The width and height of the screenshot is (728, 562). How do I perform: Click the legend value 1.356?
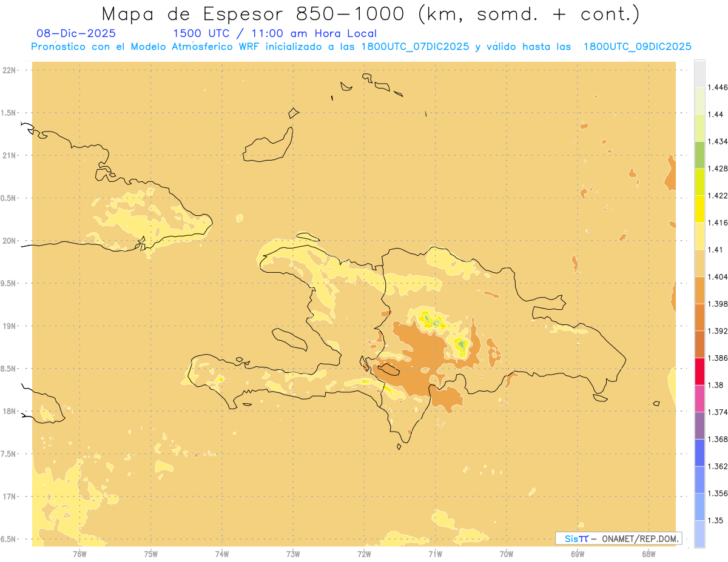click(x=719, y=493)
